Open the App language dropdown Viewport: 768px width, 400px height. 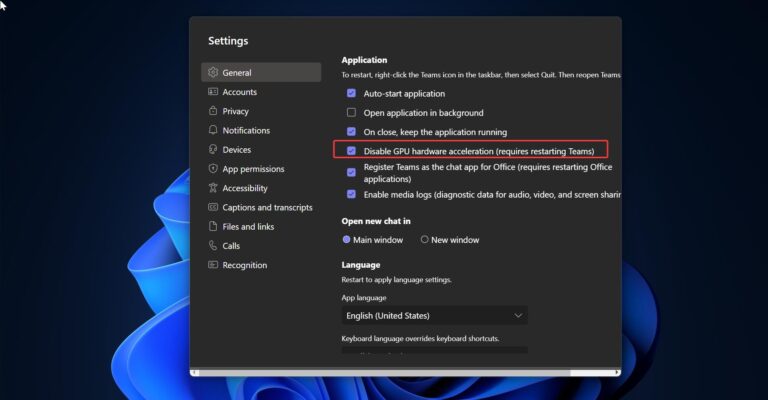coord(434,316)
